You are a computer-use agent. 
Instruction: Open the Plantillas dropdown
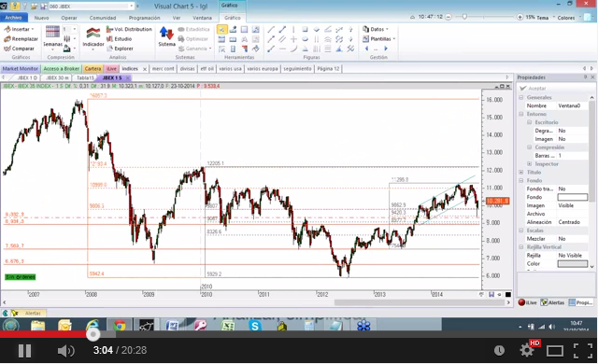pos(378,39)
